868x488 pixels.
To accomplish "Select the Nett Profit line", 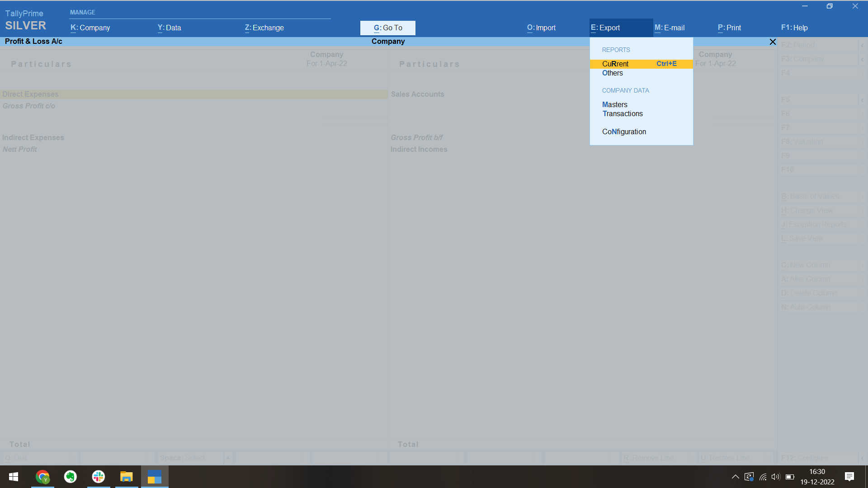I will (x=20, y=149).
